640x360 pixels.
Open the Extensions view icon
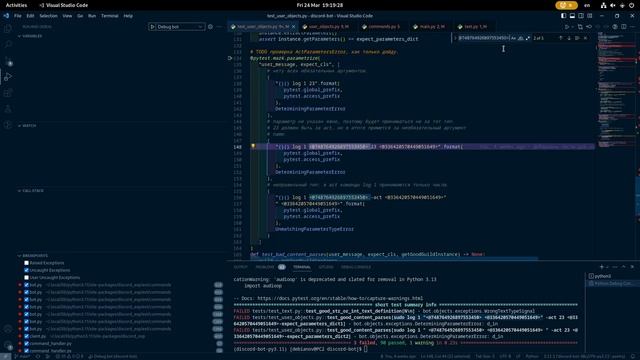8,93
